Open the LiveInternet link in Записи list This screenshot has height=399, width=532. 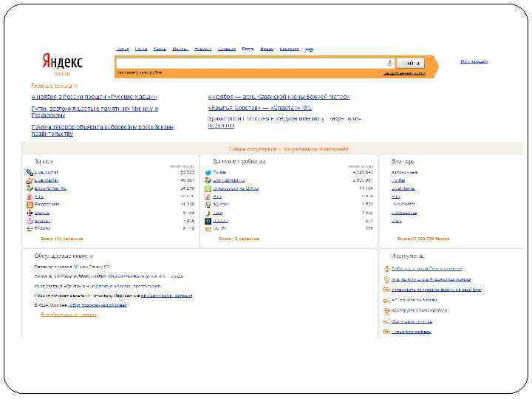point(47,180)
